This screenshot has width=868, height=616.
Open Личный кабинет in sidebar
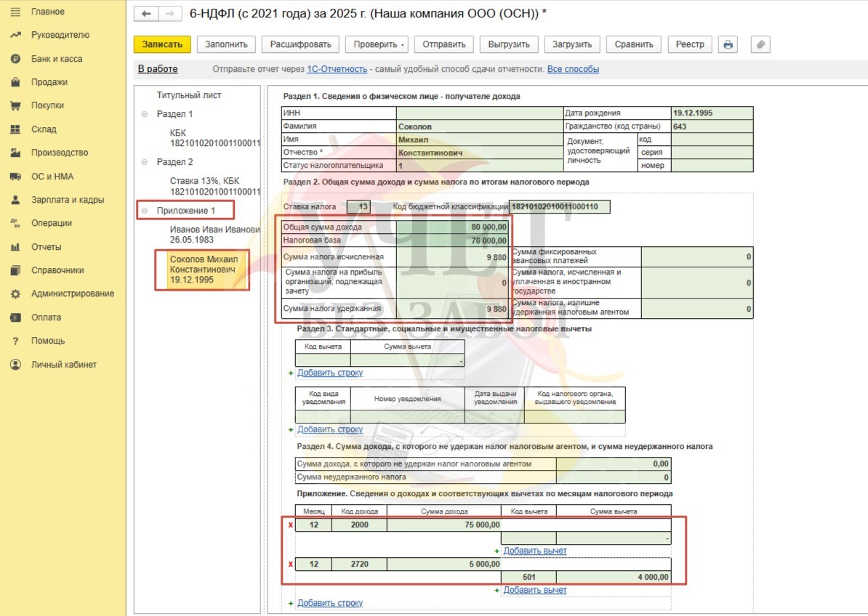(x=63, y=365)
